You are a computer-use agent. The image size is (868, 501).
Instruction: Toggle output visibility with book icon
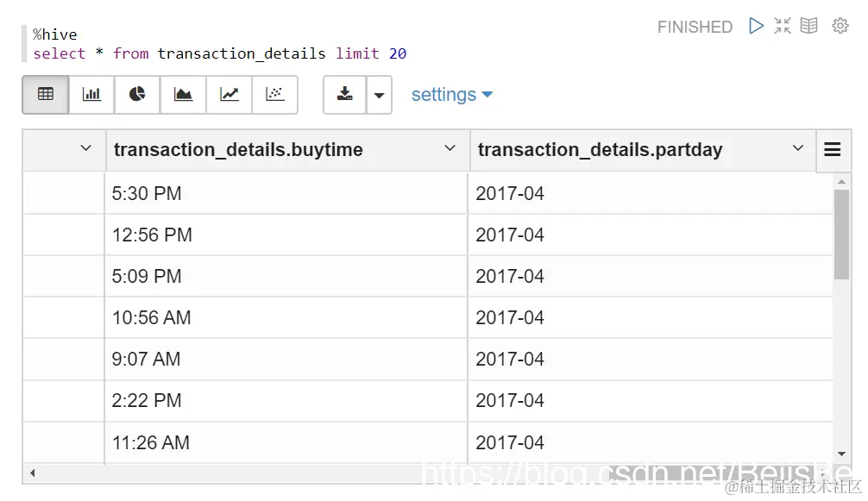[808, 26]
